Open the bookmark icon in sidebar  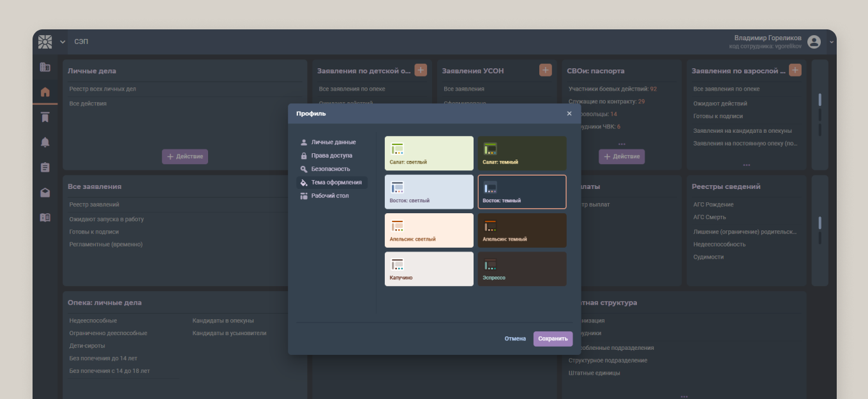45,117
